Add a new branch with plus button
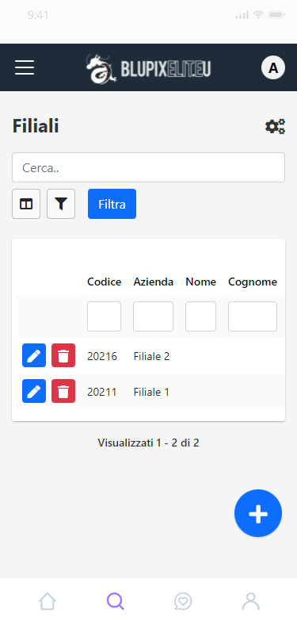This screenshot has height=644, width=297. (258, 513)
